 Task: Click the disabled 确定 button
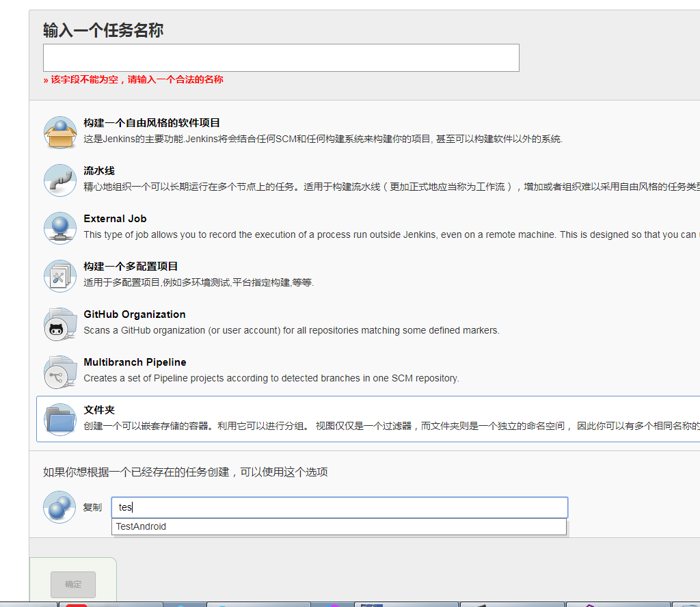coord(73,584)
